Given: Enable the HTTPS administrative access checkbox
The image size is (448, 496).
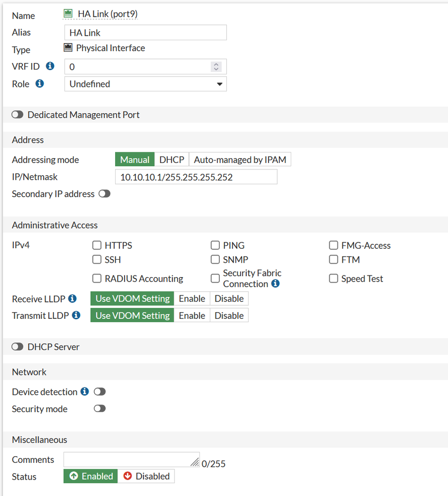Looking at the screenshot, I should pos(97,245).
